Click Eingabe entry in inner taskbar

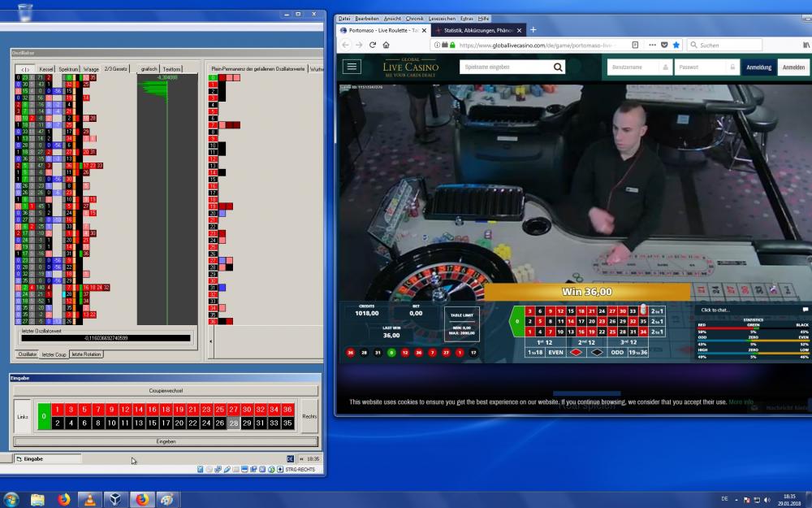point(48,458)
